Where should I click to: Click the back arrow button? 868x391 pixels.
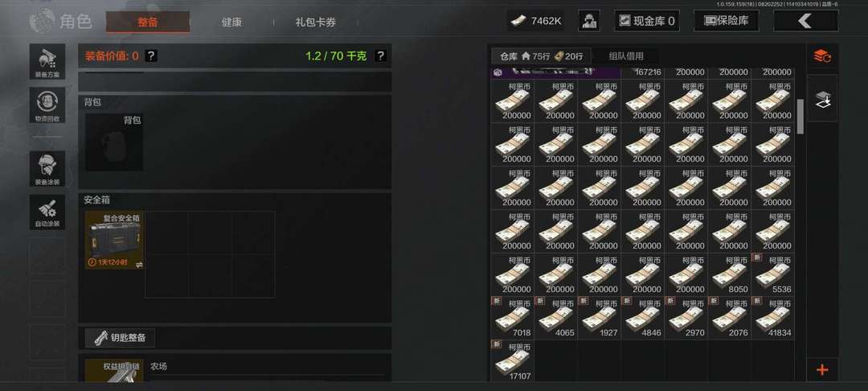(805, 21)
